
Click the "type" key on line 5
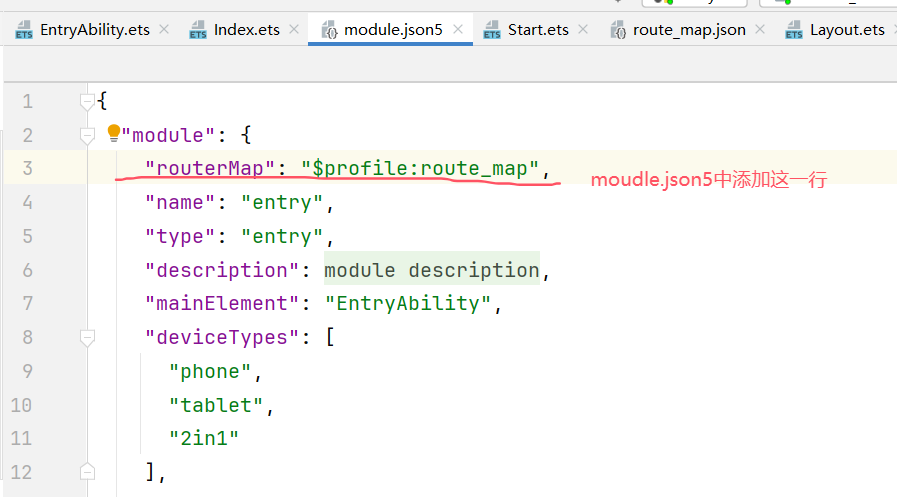pos(180,236)
